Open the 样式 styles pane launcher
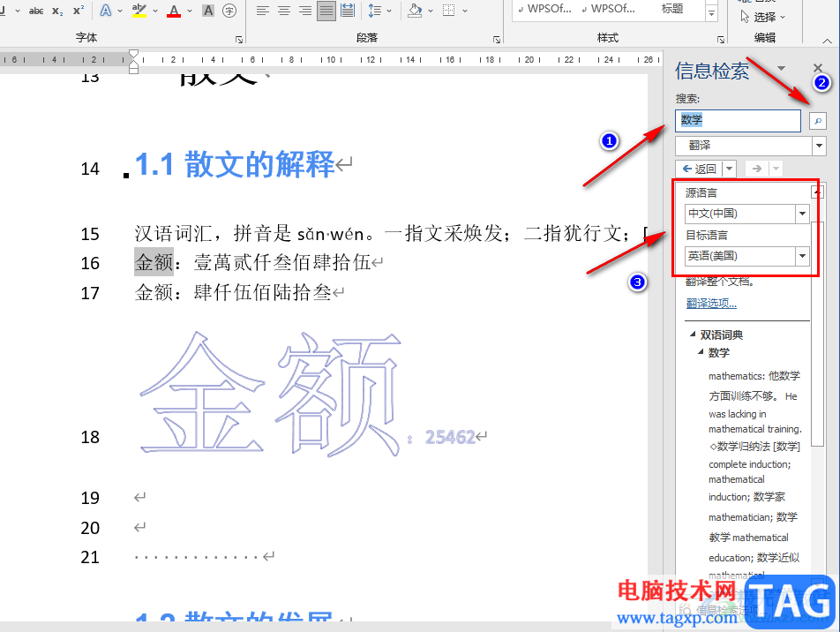Screen dimensions: 840x632 coord(721,40)
